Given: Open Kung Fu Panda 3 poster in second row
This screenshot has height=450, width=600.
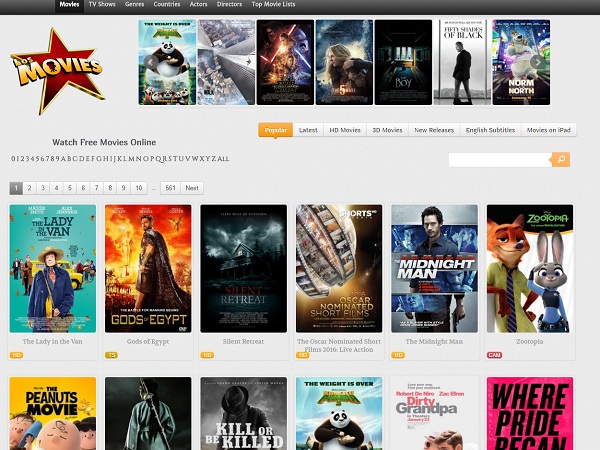Looking at the screenshot, I should [x=339, y=414].
